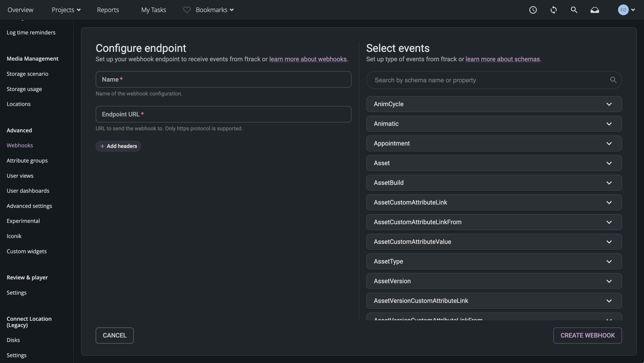The height and width of the screenshot is (363, 644).
Task: Expand AssetCustomAttributeValue events
Action: pos(609,242)
